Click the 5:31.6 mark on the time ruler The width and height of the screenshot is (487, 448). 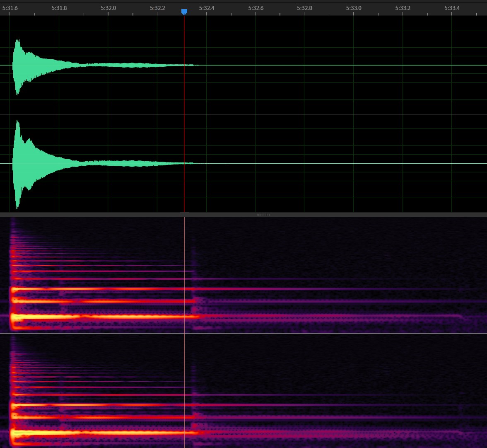click(10, 8)
